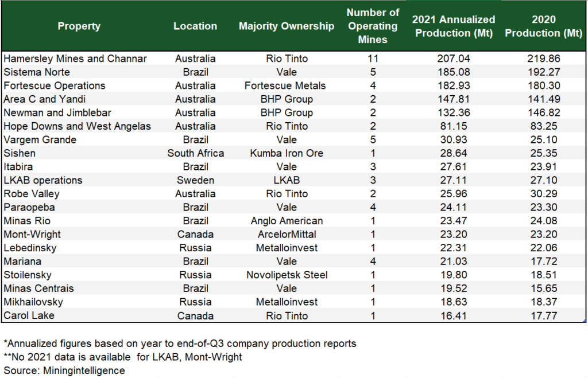
Task: Select the Itabira property cell
Action: pos(18,167)
